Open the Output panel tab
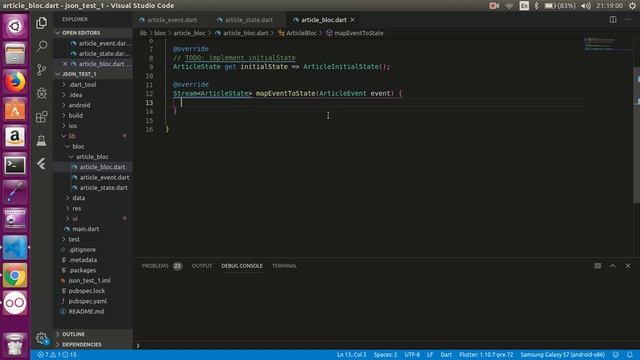The width and height of the screenshot is (640, 360). (x=202, y=266)
